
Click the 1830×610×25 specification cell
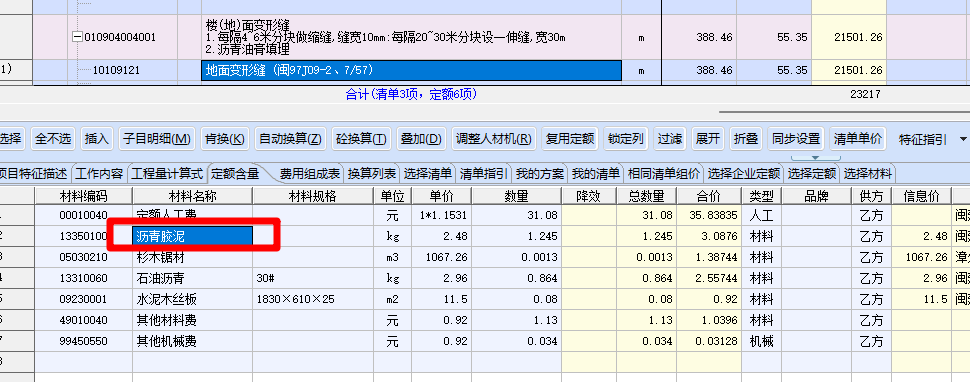click(x=313, y=299)
